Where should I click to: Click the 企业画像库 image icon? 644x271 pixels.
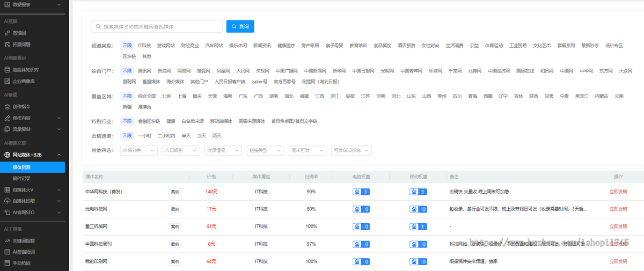[7, 81]
